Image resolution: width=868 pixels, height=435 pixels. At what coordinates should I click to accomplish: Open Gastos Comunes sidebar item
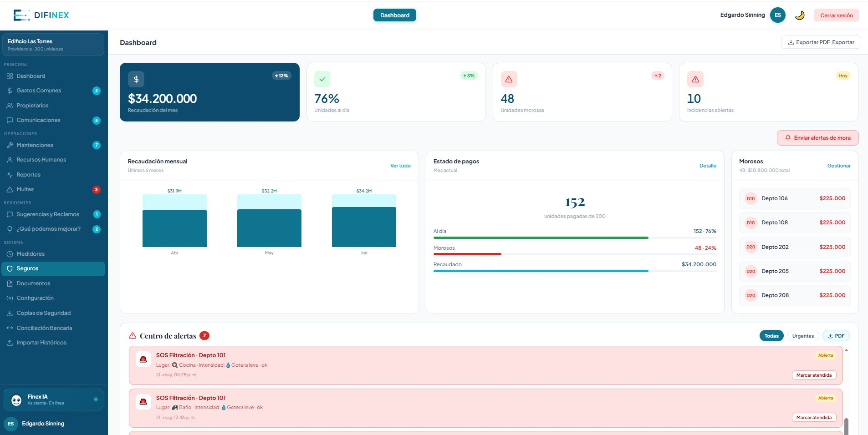(x=54, y=91)
